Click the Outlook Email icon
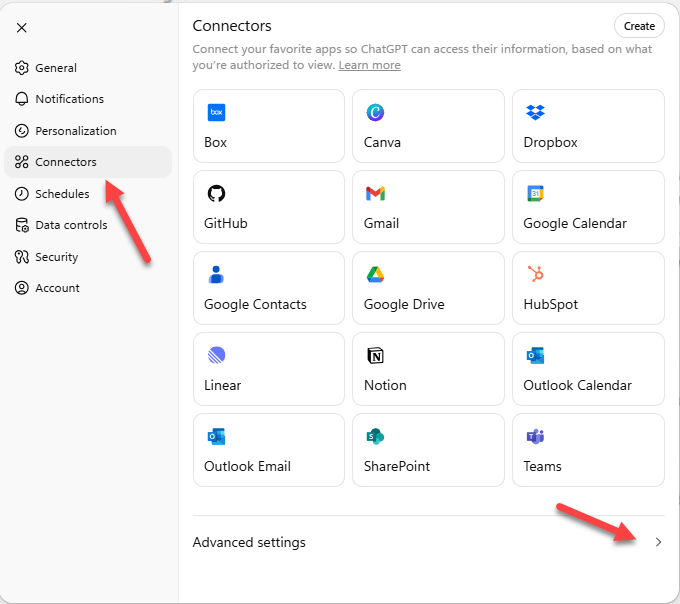680x604 pixels. (x=216, y=436)
